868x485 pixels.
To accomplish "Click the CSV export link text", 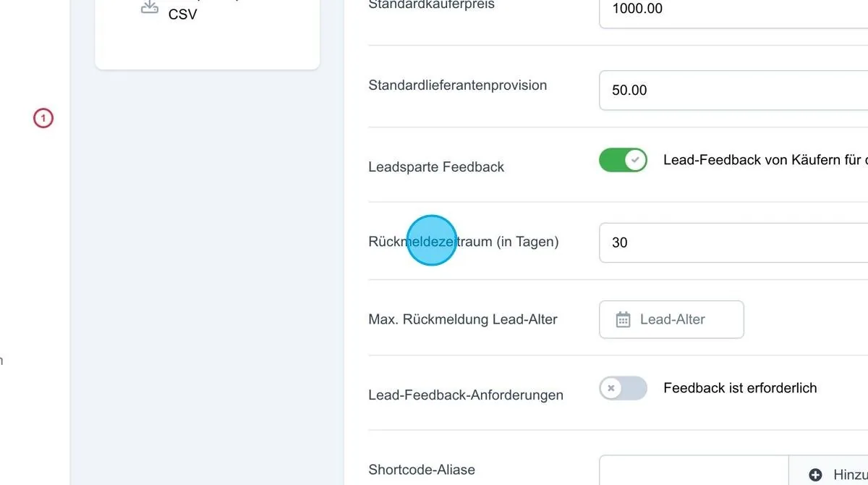I will click(182, 14).
